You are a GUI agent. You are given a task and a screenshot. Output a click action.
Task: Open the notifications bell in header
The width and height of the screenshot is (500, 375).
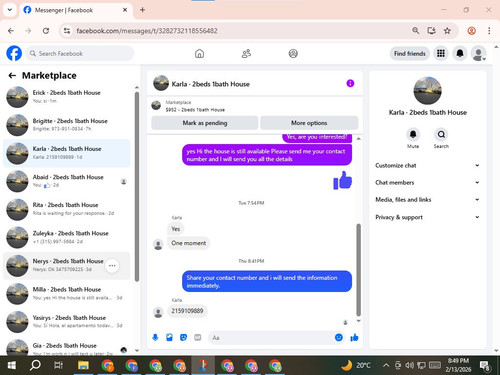pos(460,53)
